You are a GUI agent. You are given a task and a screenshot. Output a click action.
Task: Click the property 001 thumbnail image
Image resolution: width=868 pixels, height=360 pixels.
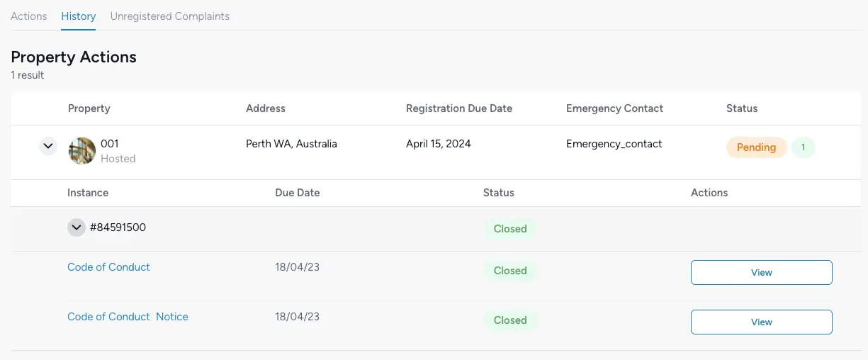pyautogui.click(x=82, y=151)
